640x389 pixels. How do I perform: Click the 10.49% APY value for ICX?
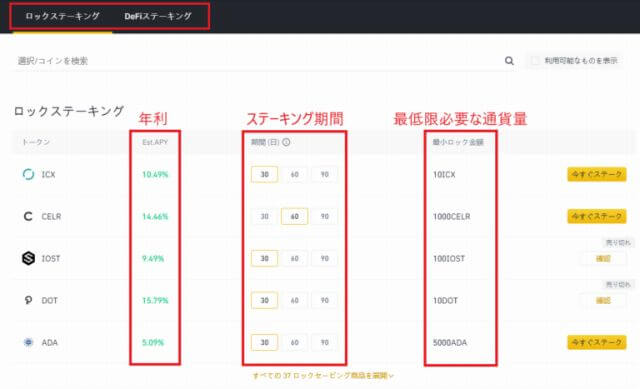(155, 174)
